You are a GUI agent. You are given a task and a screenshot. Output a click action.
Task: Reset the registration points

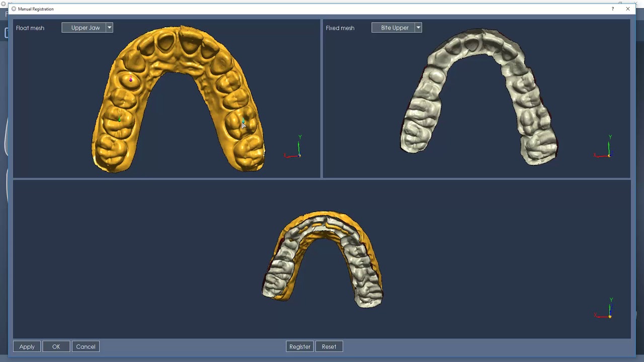(329, 346)
